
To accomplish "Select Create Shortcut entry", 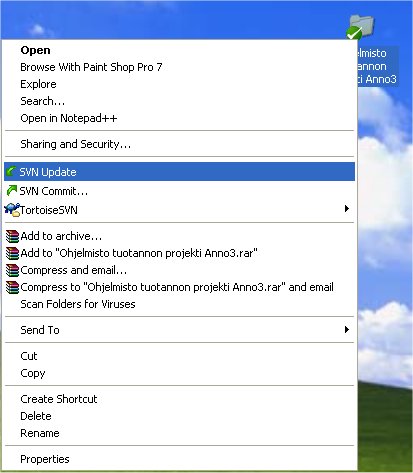I will click(x=179, y=399).
